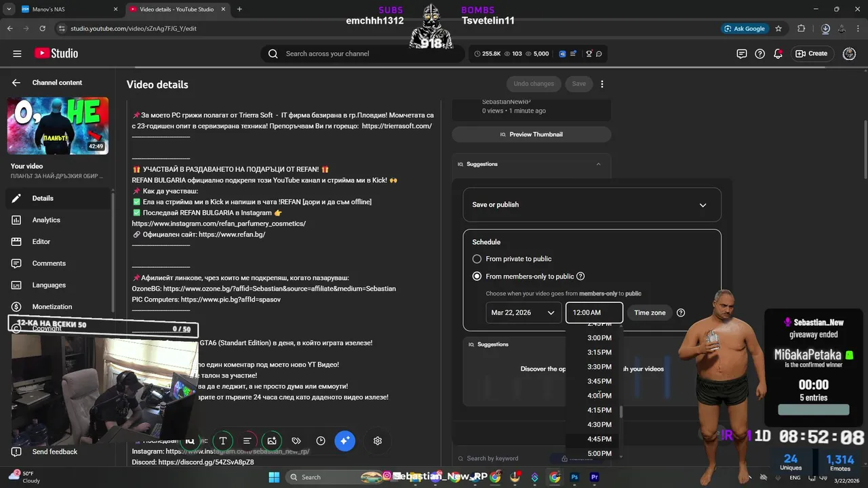Click the vidIQ badge in stats bar
This screenshot has width=868, height=488.
coord(562,54)
